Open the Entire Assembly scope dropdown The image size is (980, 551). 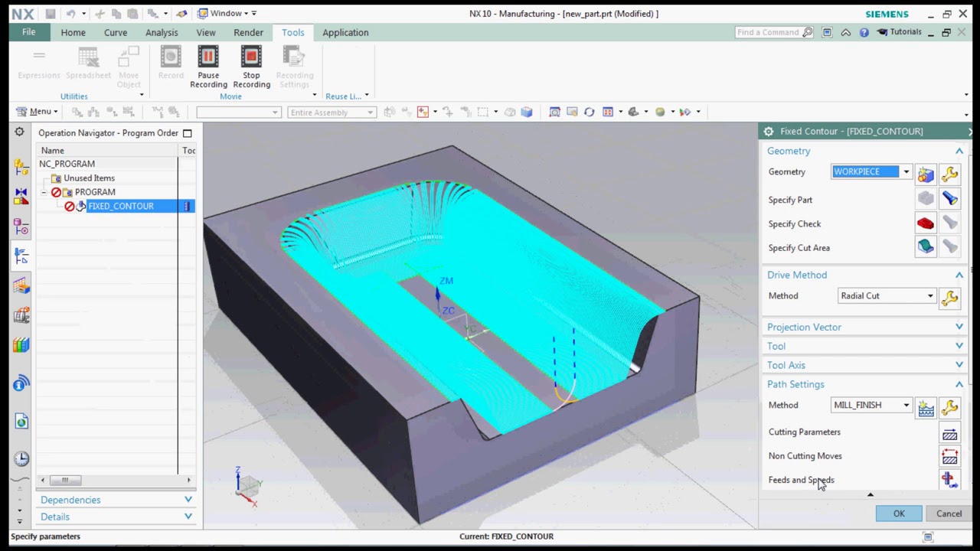pos(370,112)
